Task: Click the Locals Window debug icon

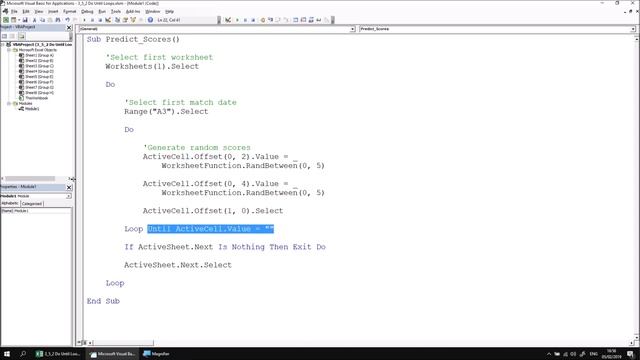Action: click(296, 20)
